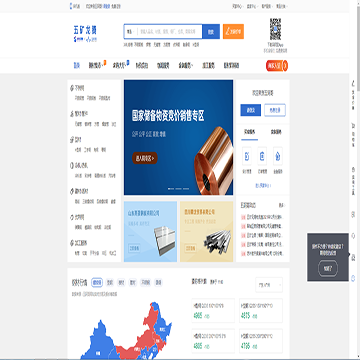The width and height of the screenshot is (360, 360).
Task: Click the more link beside the news heading
Action: 282,205
